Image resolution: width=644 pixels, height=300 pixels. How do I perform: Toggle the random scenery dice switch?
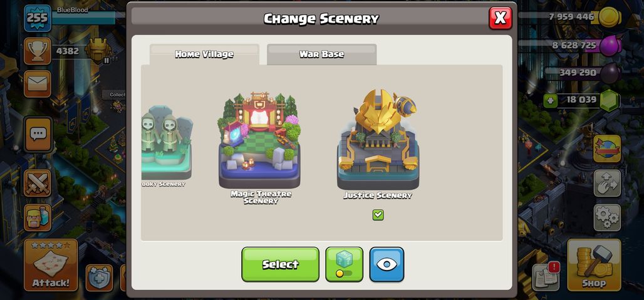pos(344,264)
